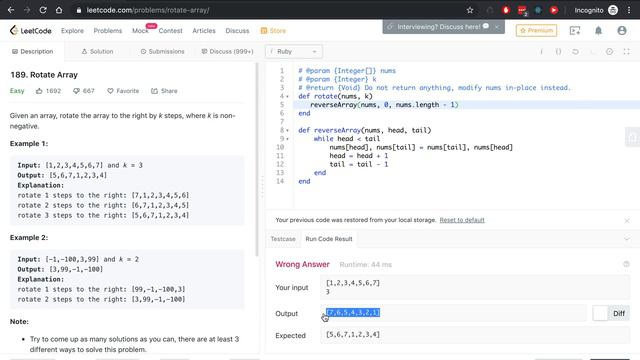This screenshot has height=360, width=640.
Task: Open editor shortcuts info icon
Action: click(x=542, y=51)
